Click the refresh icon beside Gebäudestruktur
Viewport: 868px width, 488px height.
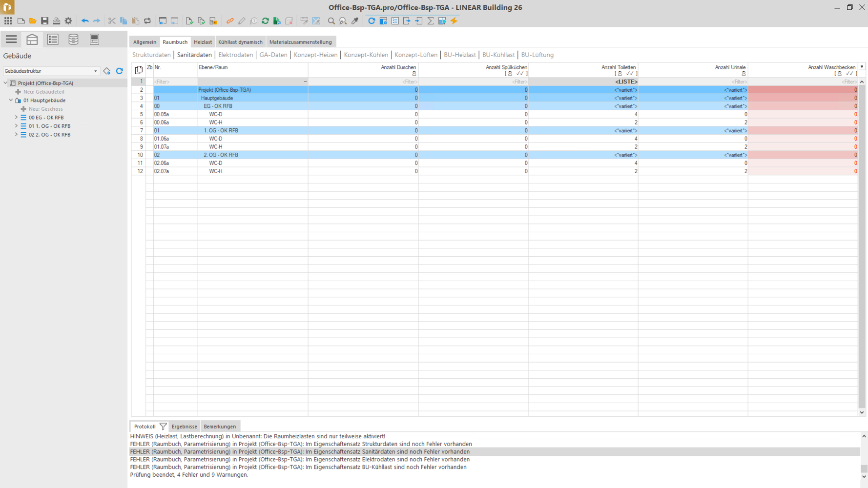(120, 71)
